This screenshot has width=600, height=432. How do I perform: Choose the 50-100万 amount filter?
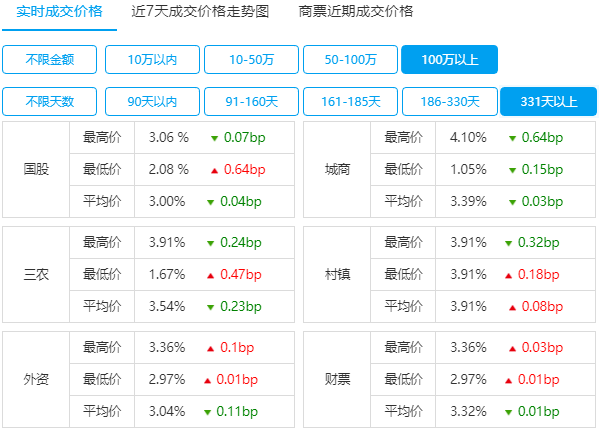click(351, 59)
